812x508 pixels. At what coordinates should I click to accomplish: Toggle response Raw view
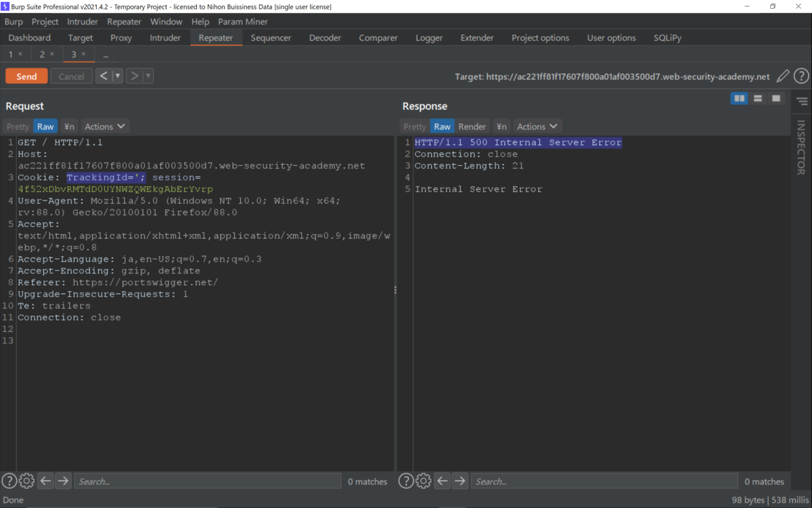click(x=443, y=127)
